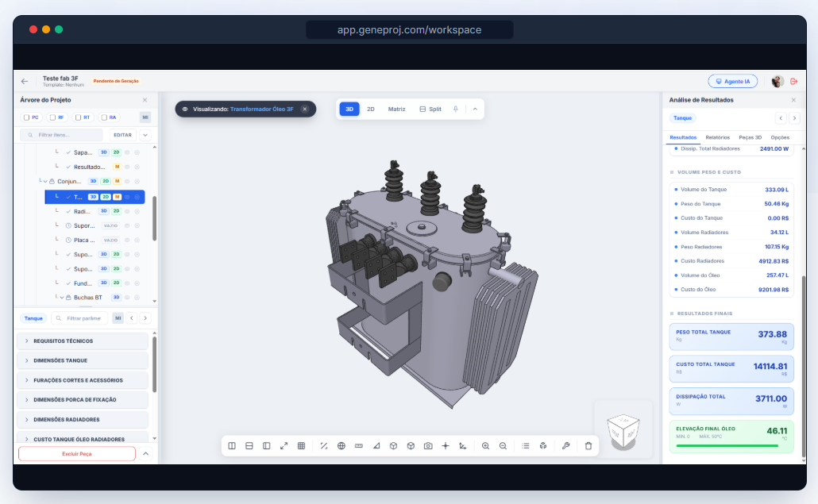Open the Relatórios tab

(717, 137)
